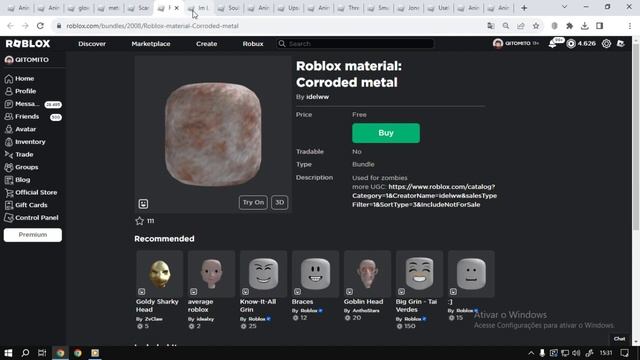Open Chrome menu three dots
640x360 pixels.
[x=629, y=26]
